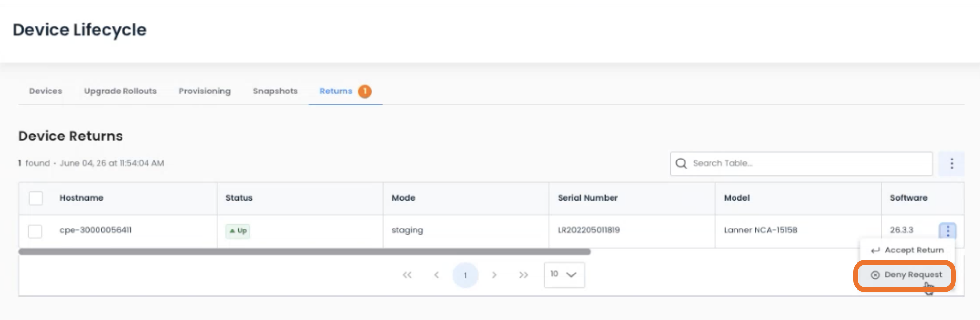Jump to the last page of results

523,275
